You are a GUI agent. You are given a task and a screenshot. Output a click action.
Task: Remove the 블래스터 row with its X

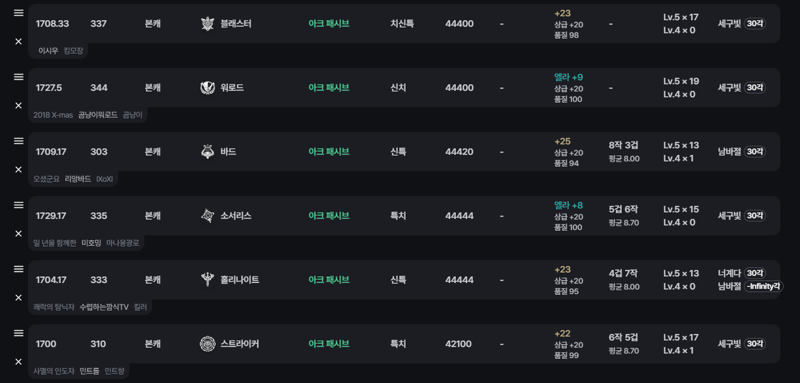(18, 41)
